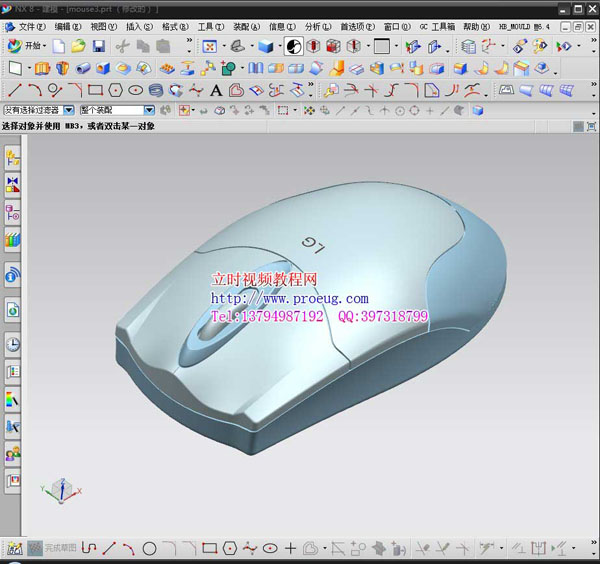Open the 文件 (File) menu
The width and height of the screenshot is (600, 564).
(x=31, y=27)
